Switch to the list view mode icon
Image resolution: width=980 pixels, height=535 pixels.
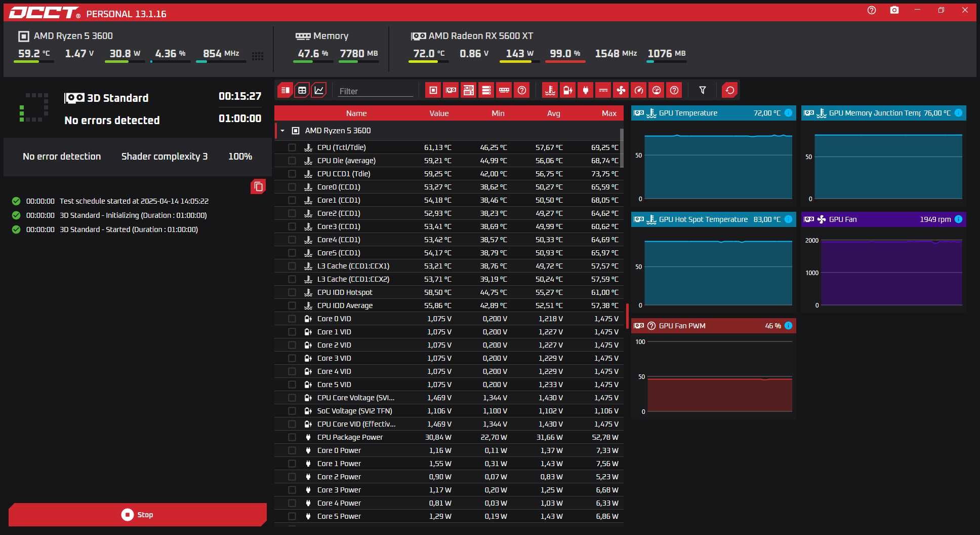point(285,90)
